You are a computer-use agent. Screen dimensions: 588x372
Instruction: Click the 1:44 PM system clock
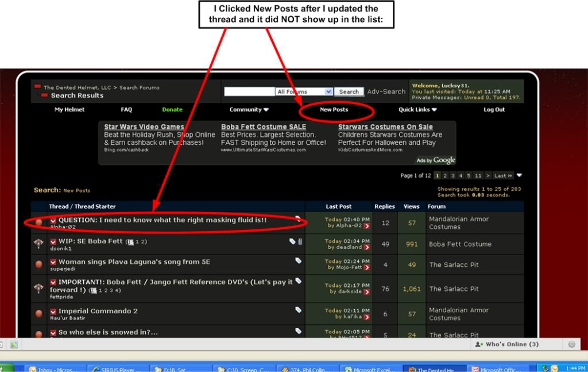tap(575, 369)
